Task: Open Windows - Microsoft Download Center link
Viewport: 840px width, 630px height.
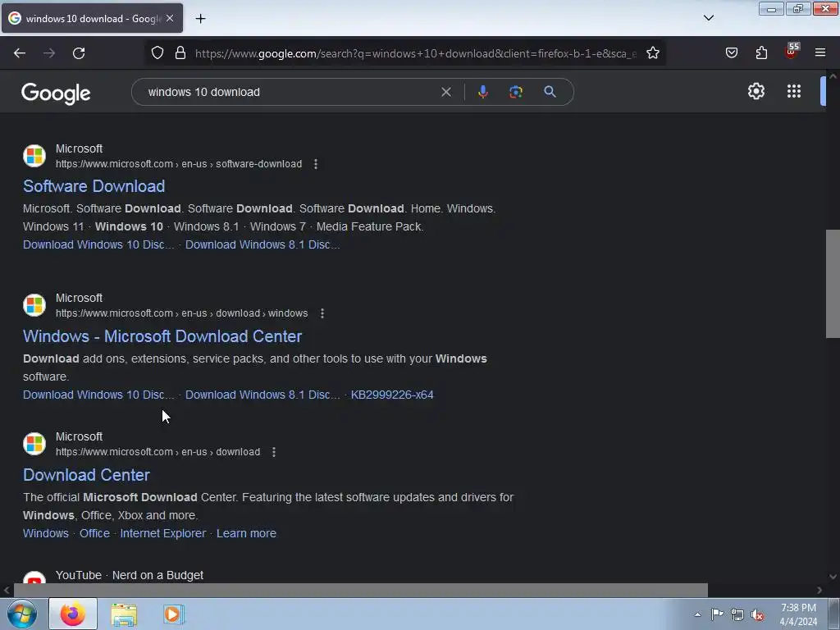Action: coord(162,336)
